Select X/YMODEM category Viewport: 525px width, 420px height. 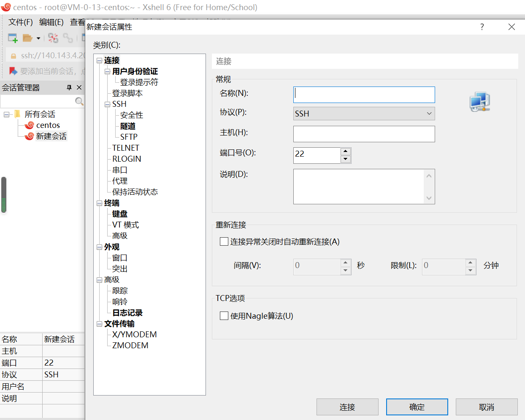point(134,334)
